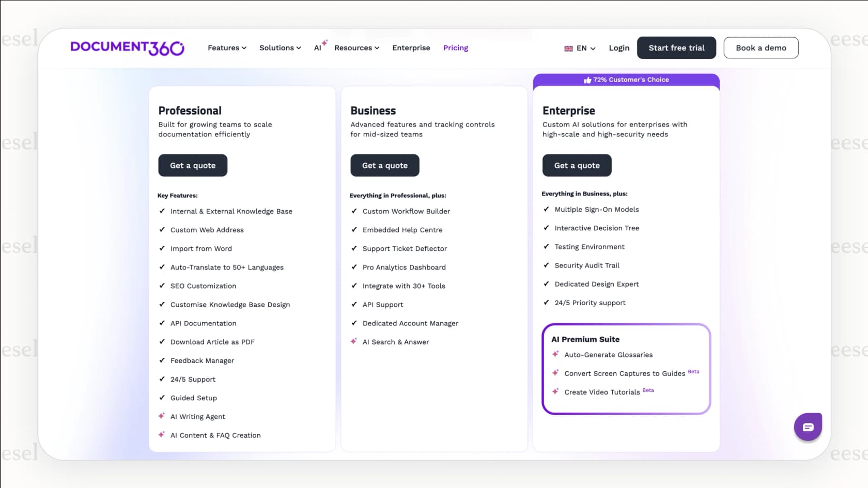Viewport: 868px width, 488px height.
Task: Click the Business plan heading
Action: (x=373, y=111)
